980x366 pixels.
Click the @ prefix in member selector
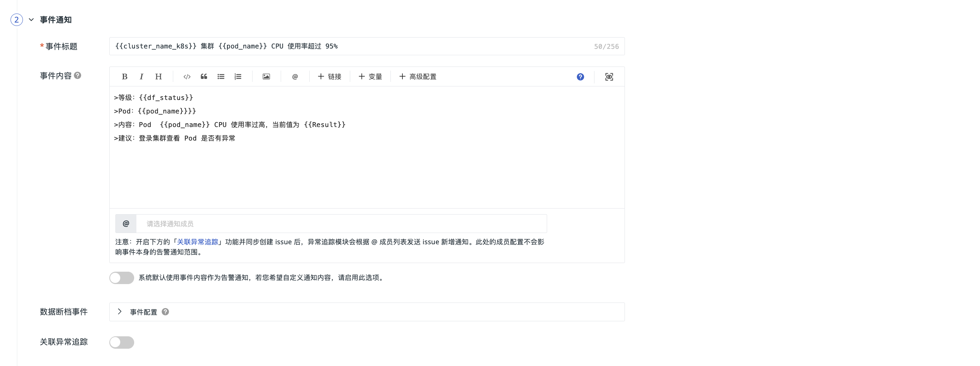pyautogui.click(x=126, y=223)
